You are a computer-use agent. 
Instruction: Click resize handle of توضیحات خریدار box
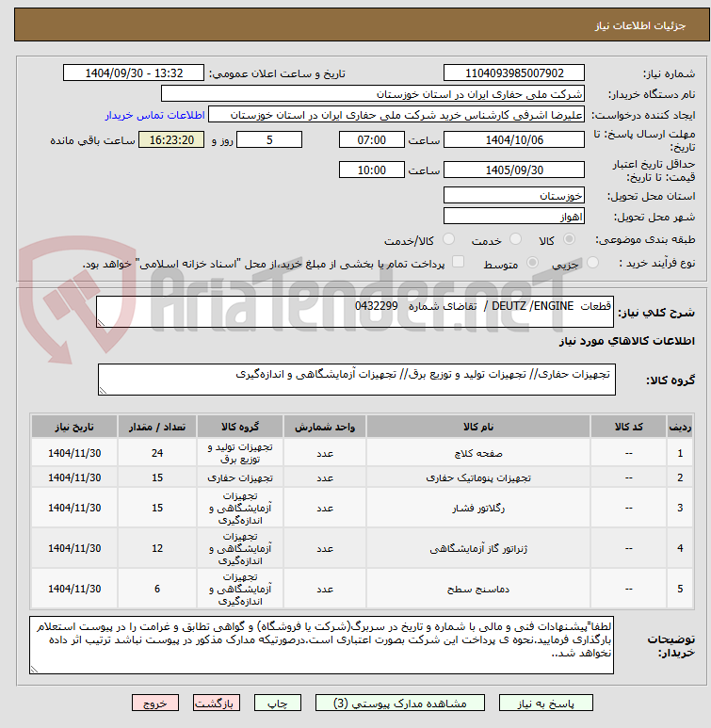pyautogui.click(x=34, y=670)
